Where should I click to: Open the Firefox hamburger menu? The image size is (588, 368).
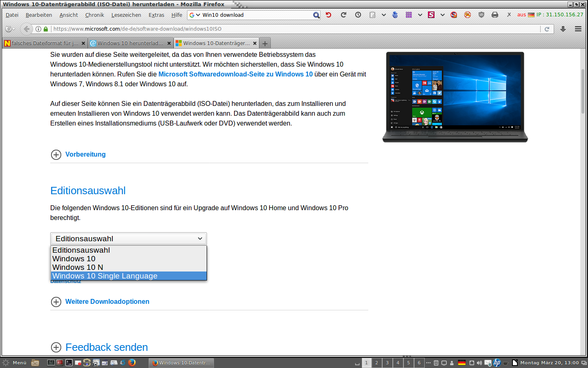[x=578, y=29]
